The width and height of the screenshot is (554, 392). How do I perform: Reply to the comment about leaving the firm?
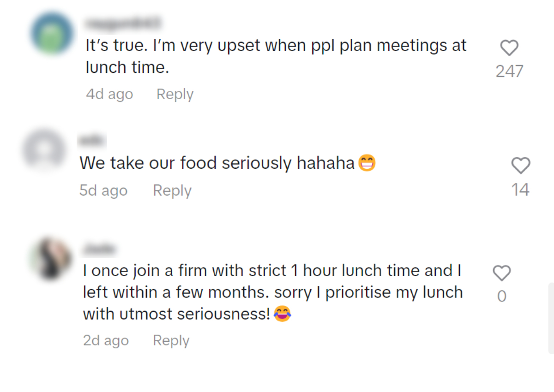[x=171, y=340]
